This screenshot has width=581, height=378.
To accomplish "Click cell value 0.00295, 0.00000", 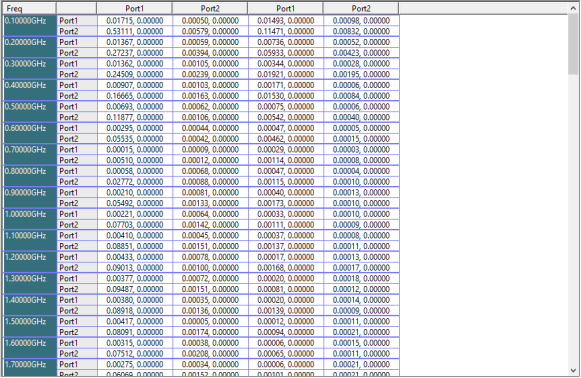I will [135, 128].
